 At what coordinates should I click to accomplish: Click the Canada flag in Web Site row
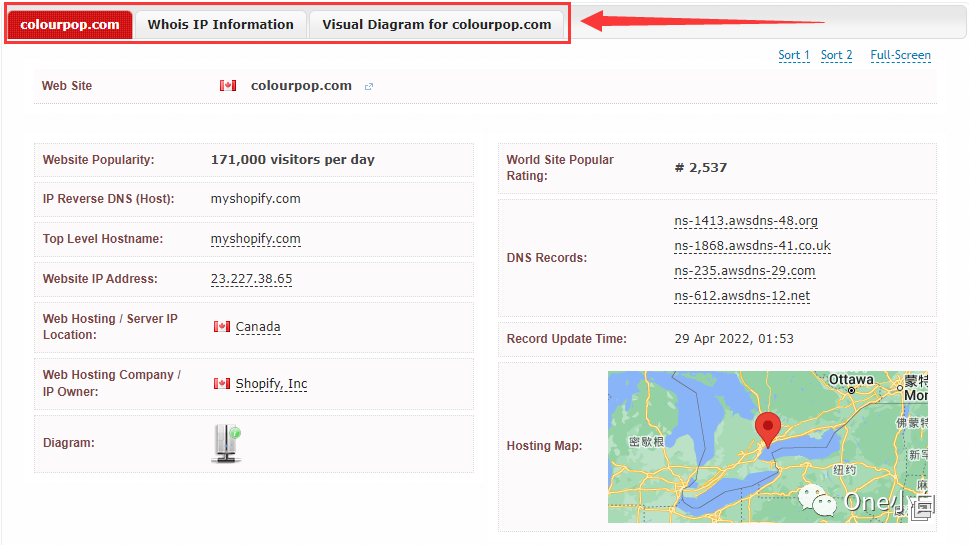coord(227,85)
